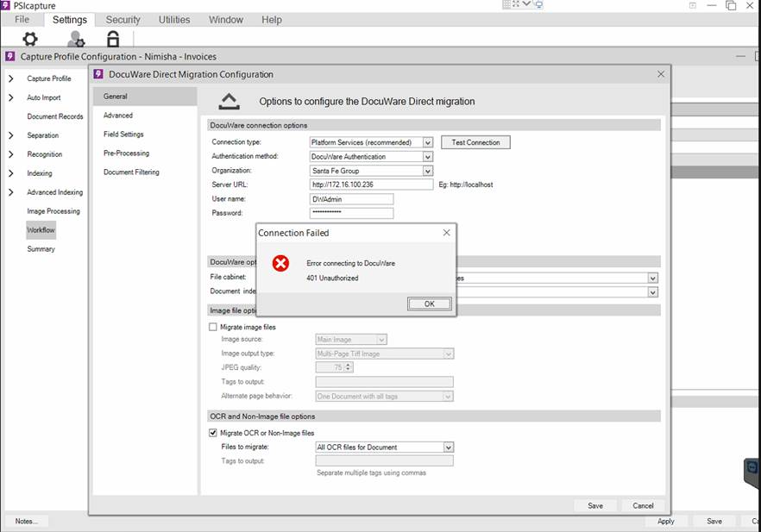Click Apply in Capture Profile window
This screenshot has width=761, height=532.
click(665, 521)
